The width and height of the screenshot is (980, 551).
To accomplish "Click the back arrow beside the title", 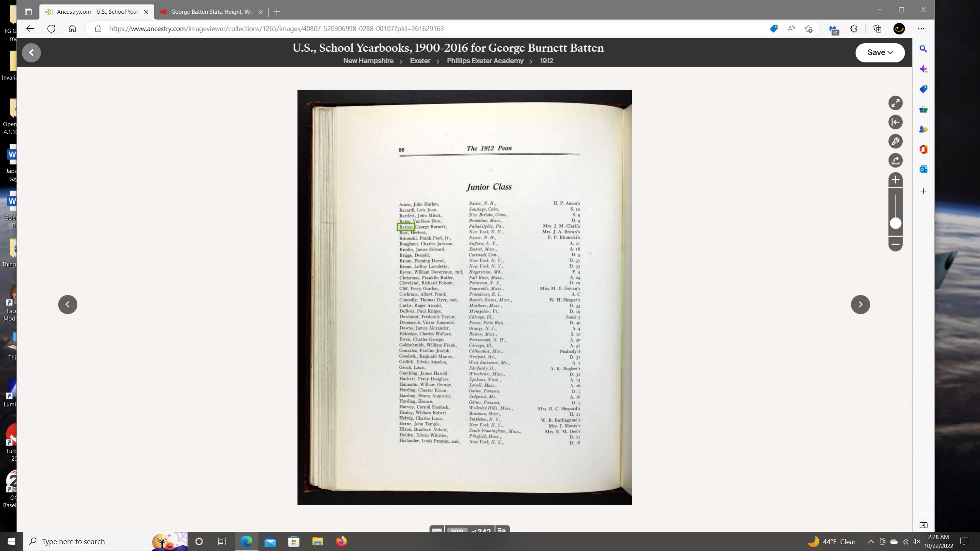I will 31,52.
